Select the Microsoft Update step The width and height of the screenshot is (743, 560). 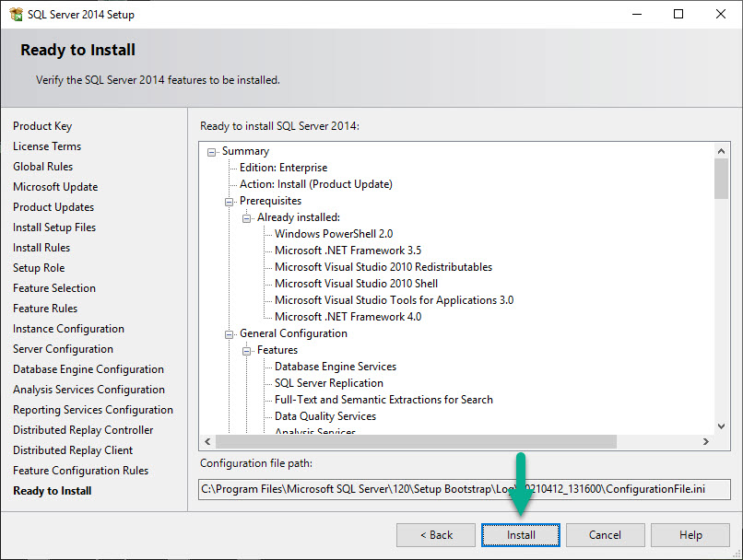click(55, 187)
